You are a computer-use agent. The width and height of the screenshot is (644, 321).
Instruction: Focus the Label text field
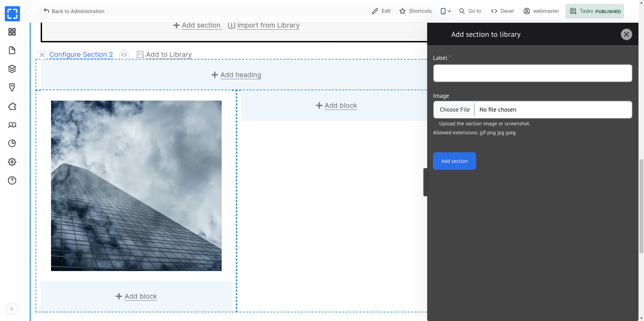[x=532, y=73]
